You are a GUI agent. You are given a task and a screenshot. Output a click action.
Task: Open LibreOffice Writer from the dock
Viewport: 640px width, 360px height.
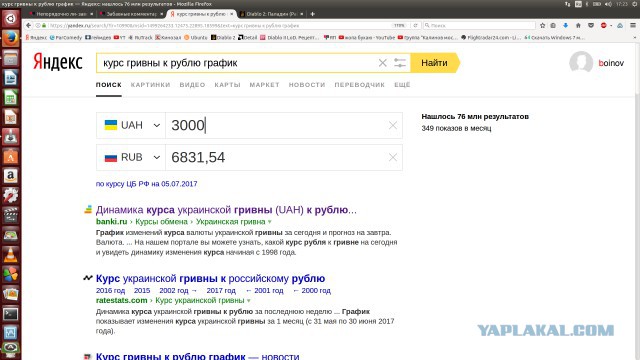point(10,78)
